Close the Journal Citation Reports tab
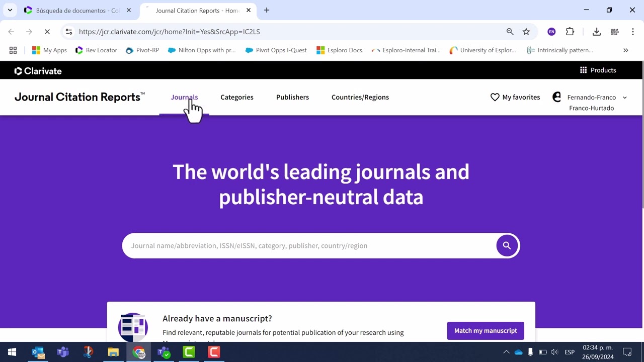 (248, 10)
